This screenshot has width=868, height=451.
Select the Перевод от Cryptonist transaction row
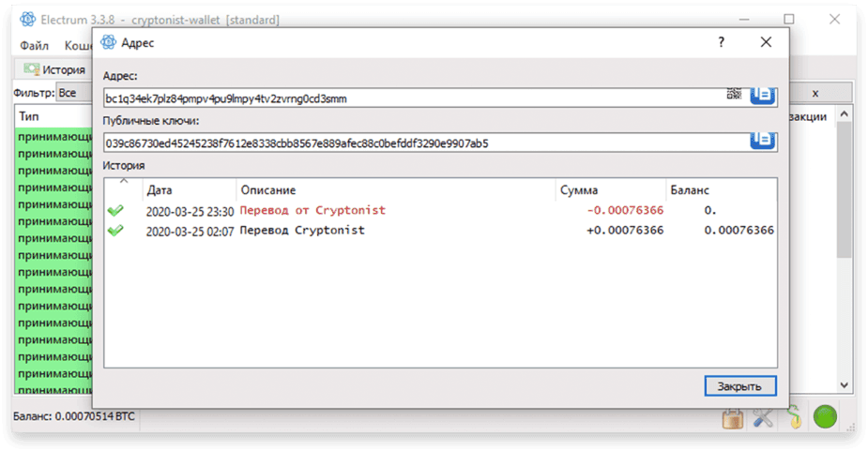pos(441,210)
